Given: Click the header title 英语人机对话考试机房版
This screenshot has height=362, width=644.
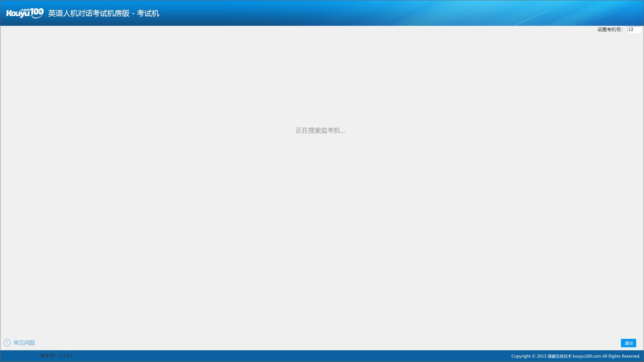Looking at the screenshot, I should coord(89,13).
